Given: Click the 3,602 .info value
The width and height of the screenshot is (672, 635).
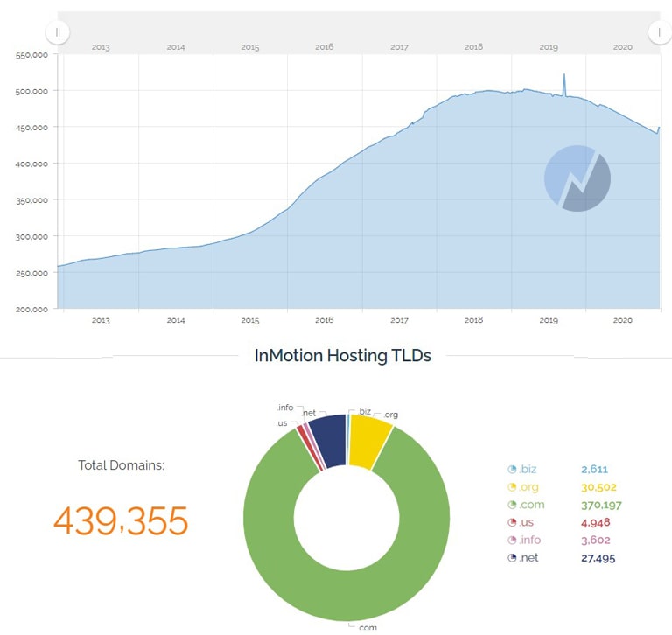Looking at the screenshot, I should pyautogui.click(x=595, y=541).
